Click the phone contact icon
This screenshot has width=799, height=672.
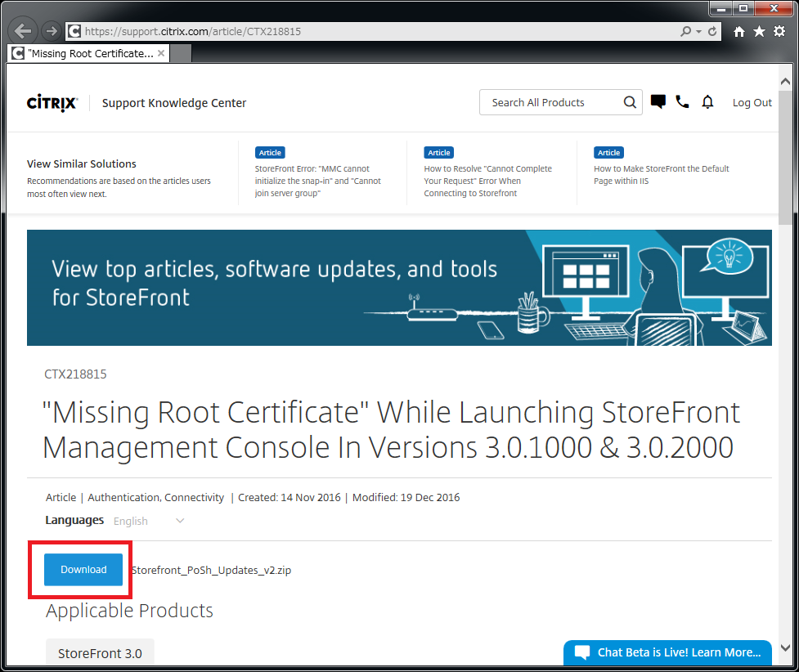(x=682, y=102)
